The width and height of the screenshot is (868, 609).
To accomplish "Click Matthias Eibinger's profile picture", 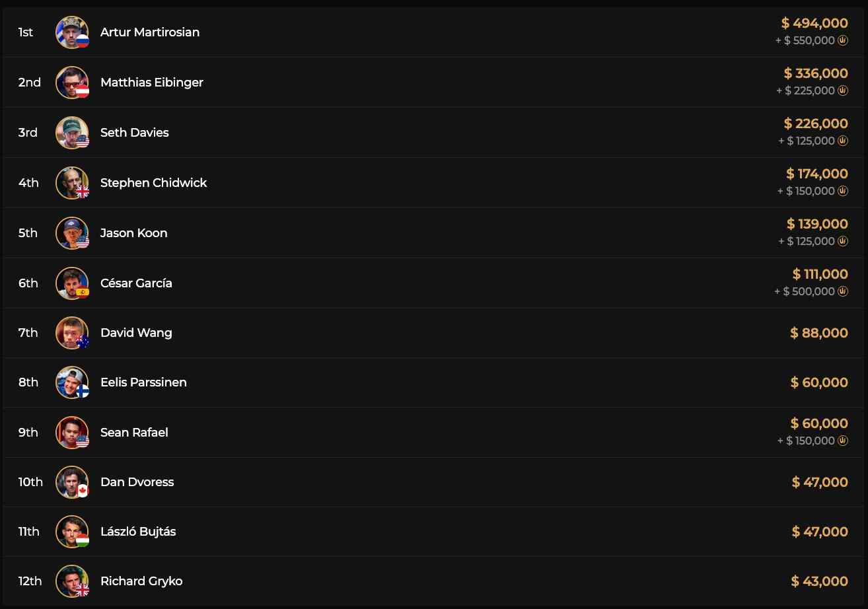I will click(71, 82).
